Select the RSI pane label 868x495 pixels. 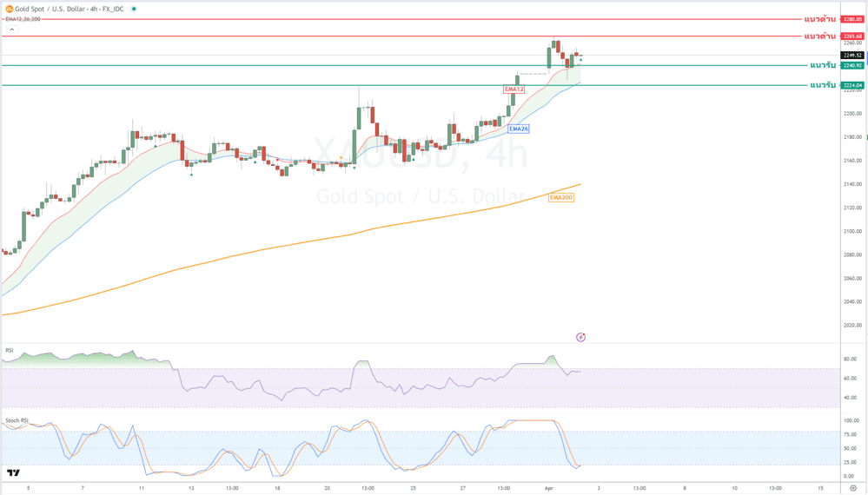click(10, 350)
